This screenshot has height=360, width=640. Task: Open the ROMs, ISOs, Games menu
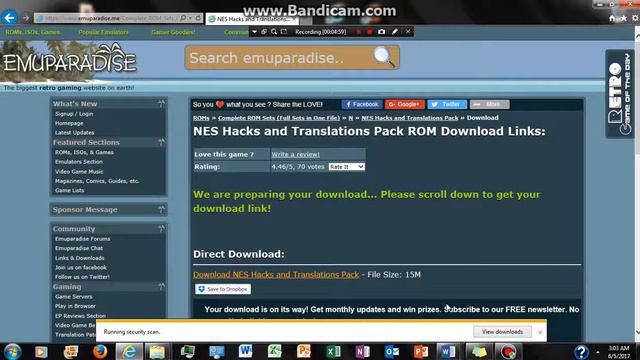pos(33,32)
